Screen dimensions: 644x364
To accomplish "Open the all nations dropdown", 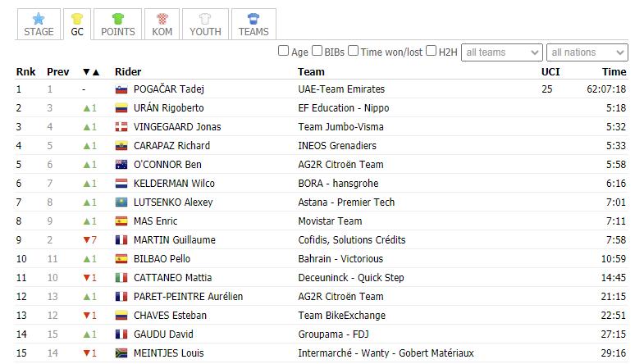I will pyautogui.click(x=587, y=52).
